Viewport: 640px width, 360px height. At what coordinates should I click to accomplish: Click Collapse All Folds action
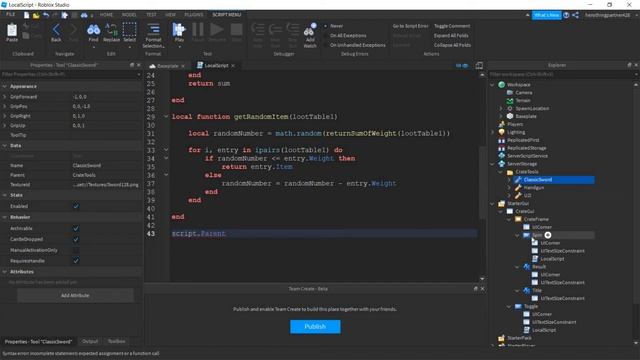(452, 45)
